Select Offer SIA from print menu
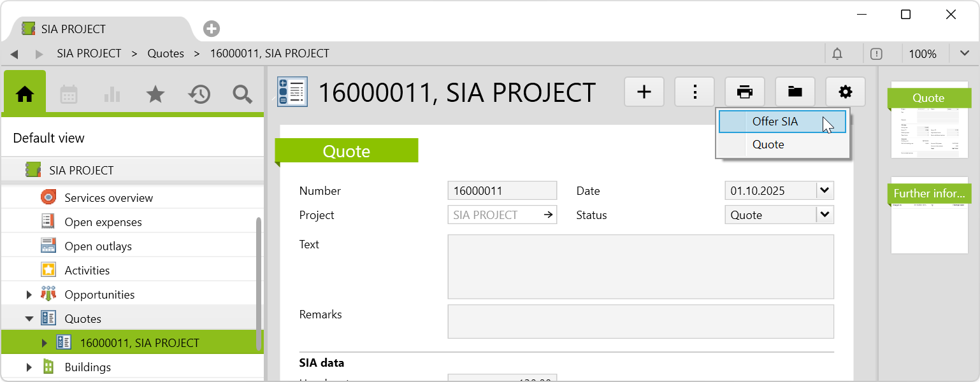980x382 pixels. [775, 122]
